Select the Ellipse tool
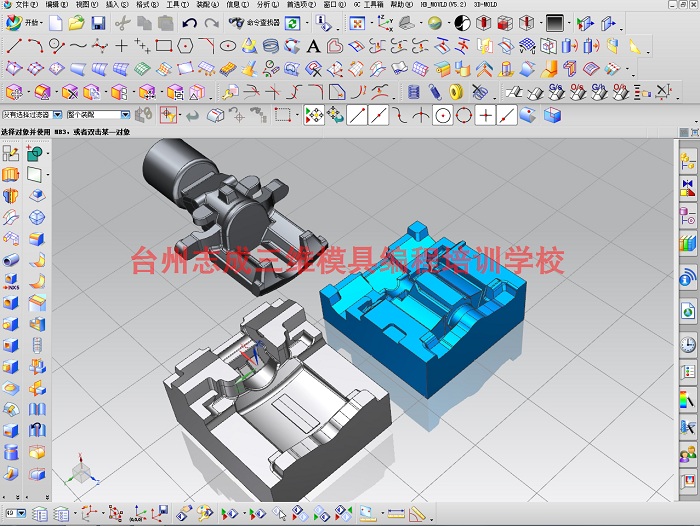This screenshot has width=700, height=526. pos(228,46)
